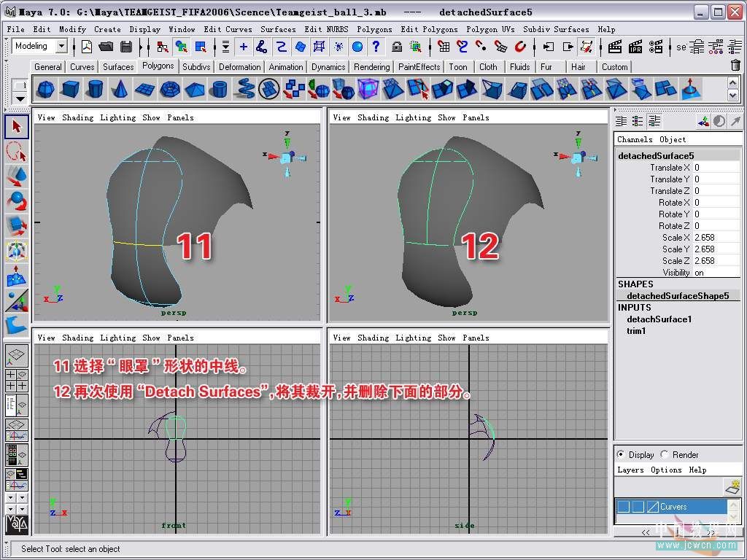Activate the Soft Modification tool
747x560 pixels.
pos(17,276)
